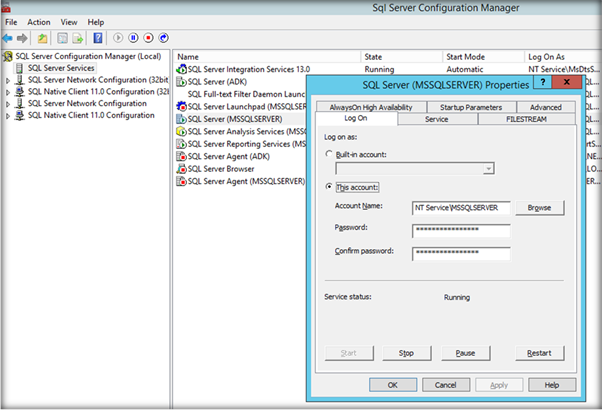Image resolution: width=602 pixels, height=410 pixels.
Task: Click the properties dialog help question mark
Action: click(x=543, y=82)
